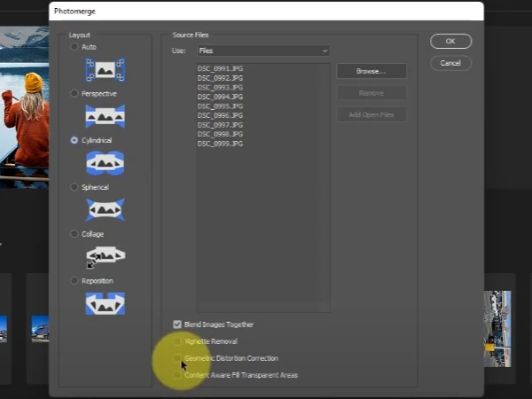Click the Auto layout preview icon
532x399 pixels.
[106, 70]
